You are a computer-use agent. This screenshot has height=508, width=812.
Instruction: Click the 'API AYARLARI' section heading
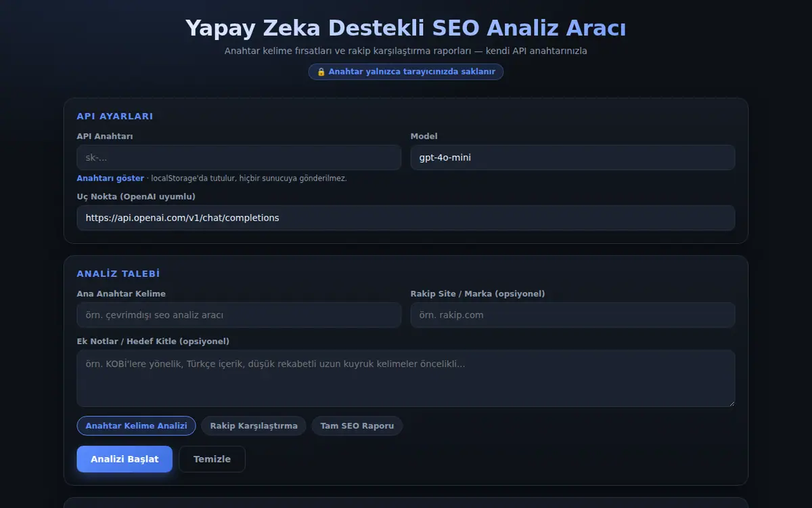(115, 116)
